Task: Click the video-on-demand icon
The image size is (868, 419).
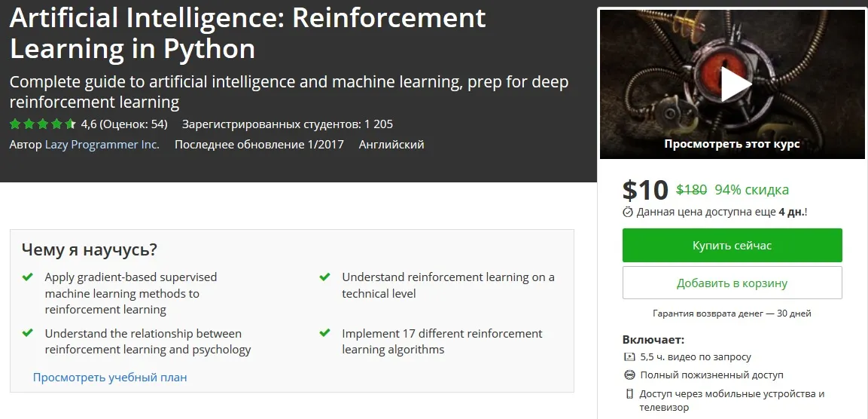Action: [x=629, y=356]
